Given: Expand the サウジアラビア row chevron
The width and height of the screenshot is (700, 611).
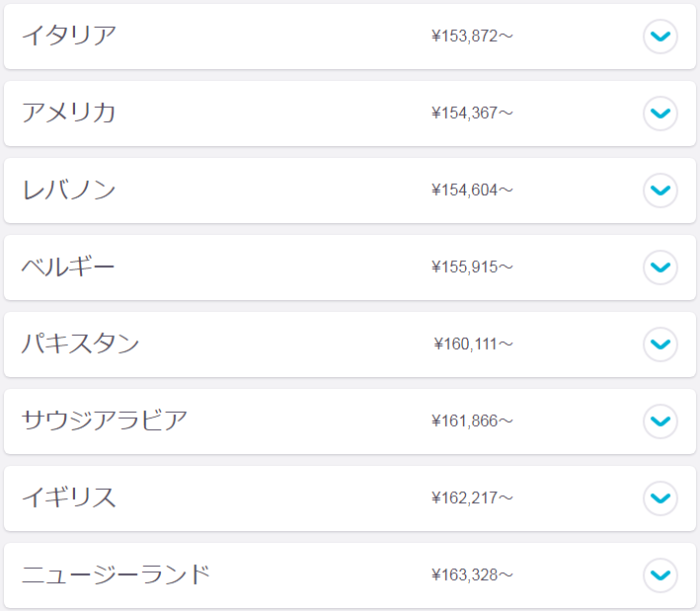Looking at the screenshot, I should (661, 421).
